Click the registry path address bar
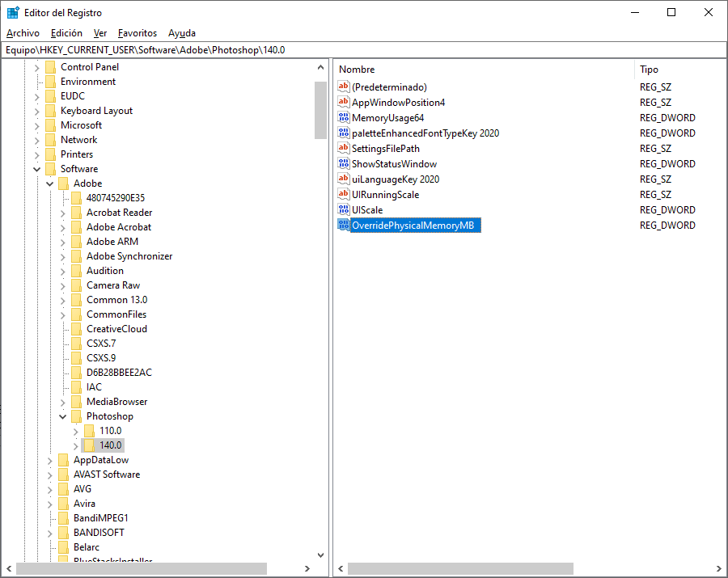This screenshot has height=578, width=728. (x=363, y=49)
